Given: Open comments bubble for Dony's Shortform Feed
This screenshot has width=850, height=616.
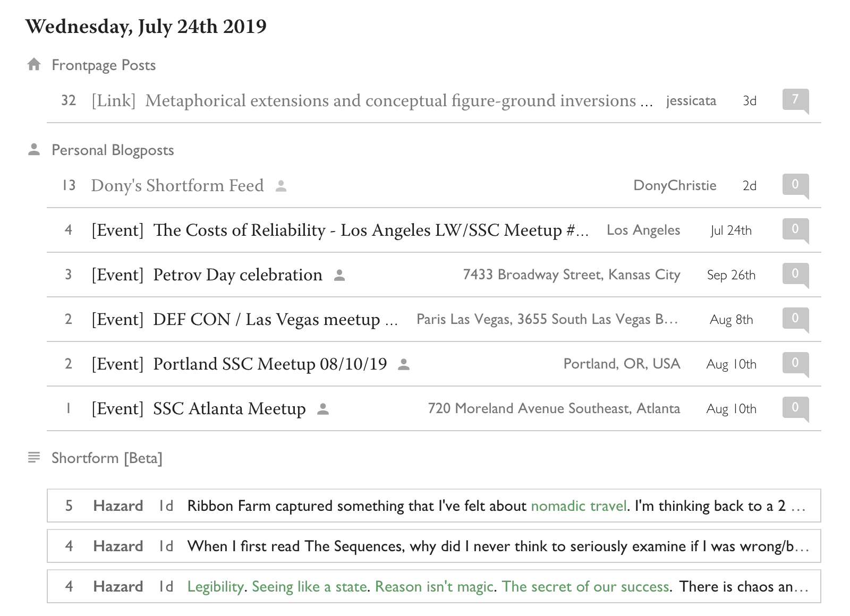Looking at the screenshot, I should tap(795, 185).
